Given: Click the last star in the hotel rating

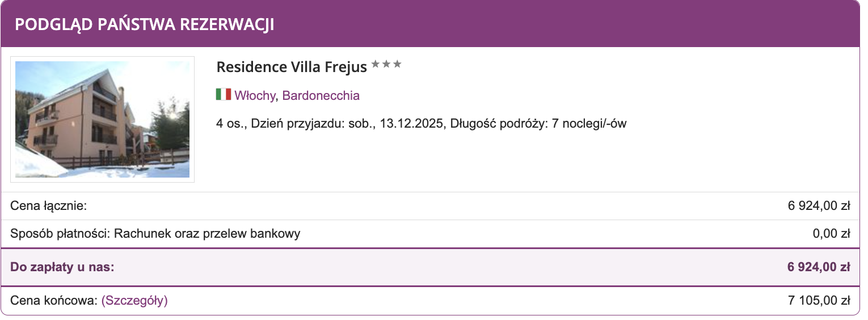Looking at the screenshot, I should click(x=397, y=65).
